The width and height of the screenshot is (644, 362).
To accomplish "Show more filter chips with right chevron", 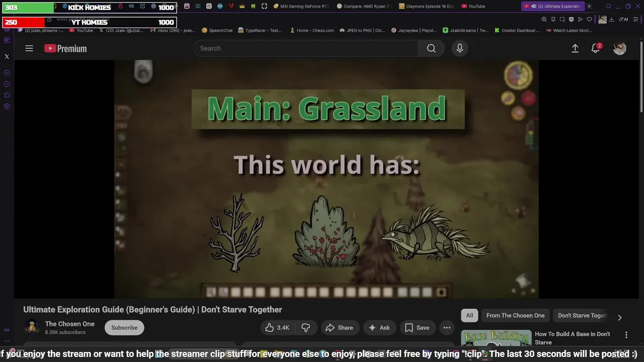I will click(620, 317).
